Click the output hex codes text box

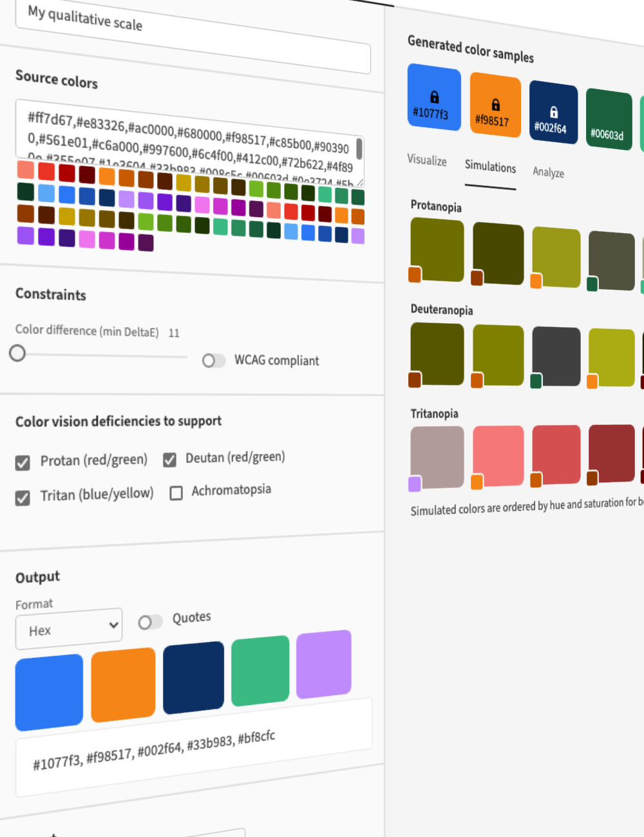pyautogui.click(x=193, y=747)
